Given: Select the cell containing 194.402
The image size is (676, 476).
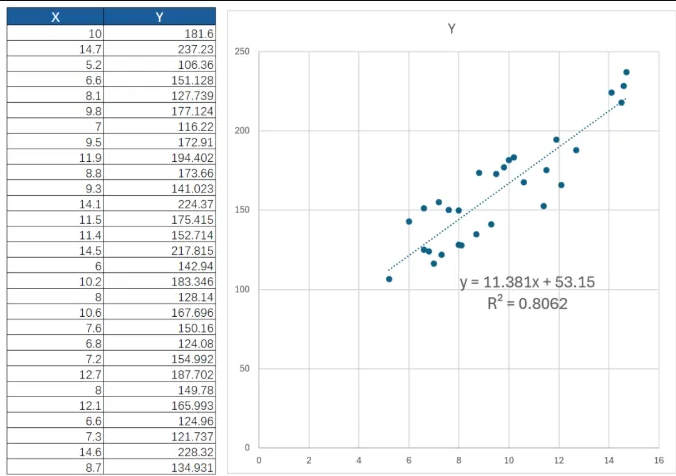Looking at the screenshot, I should point(160,157).
